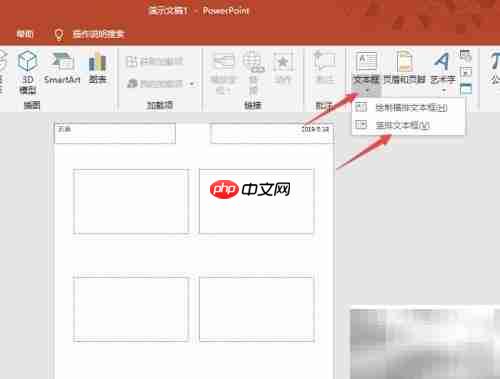Insert a 3D model from the ribbon
500x379 pixels.
point(28,72)
